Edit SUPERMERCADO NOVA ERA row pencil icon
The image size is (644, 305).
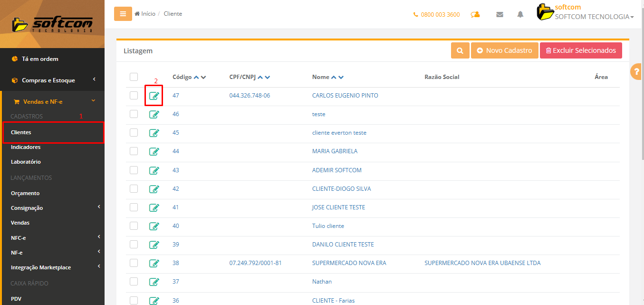pyautogui.click(x=154, y=263)
